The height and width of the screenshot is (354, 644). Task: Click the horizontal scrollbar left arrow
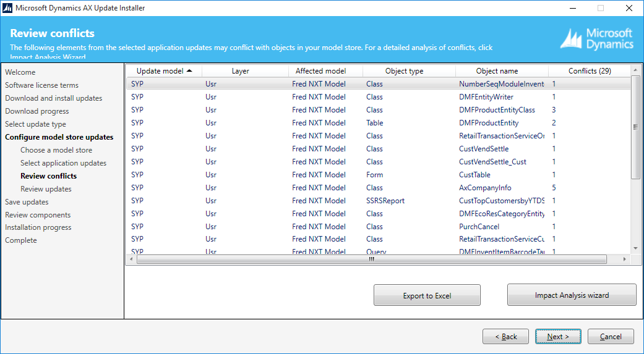pyautogui.click(x=131, y=259)
